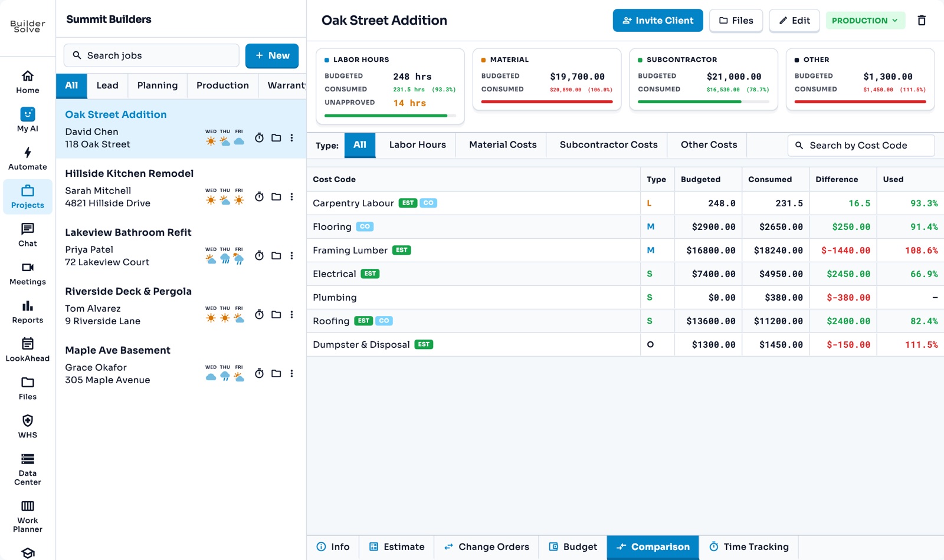Screen dimensions: 944x560
Task: Open project Files button
Action: click(x=736, y=21)
